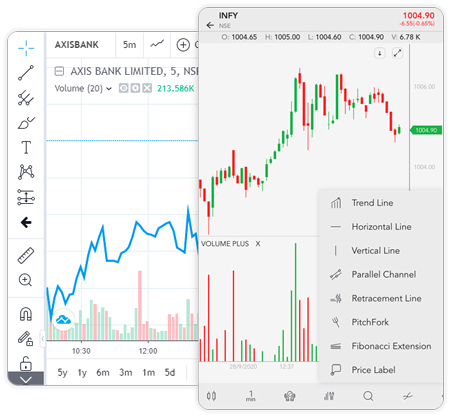450x416 pixels.
Task: Open candlestick chart type in bottom bar
Action: click(x=211, y=396)
